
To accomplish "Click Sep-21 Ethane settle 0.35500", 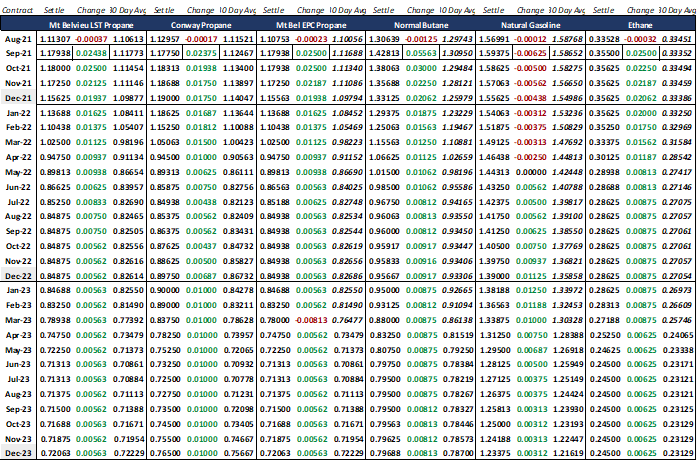I will [604, 53].
